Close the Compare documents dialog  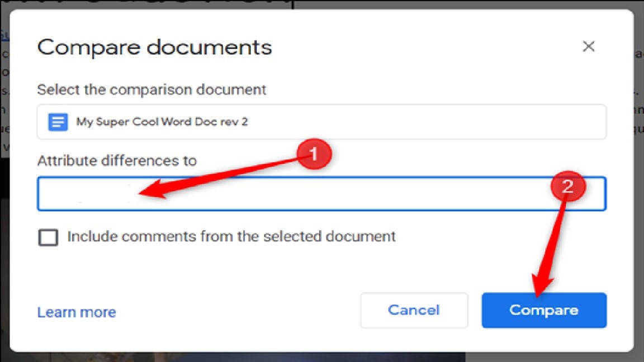[x=588, y=47]
